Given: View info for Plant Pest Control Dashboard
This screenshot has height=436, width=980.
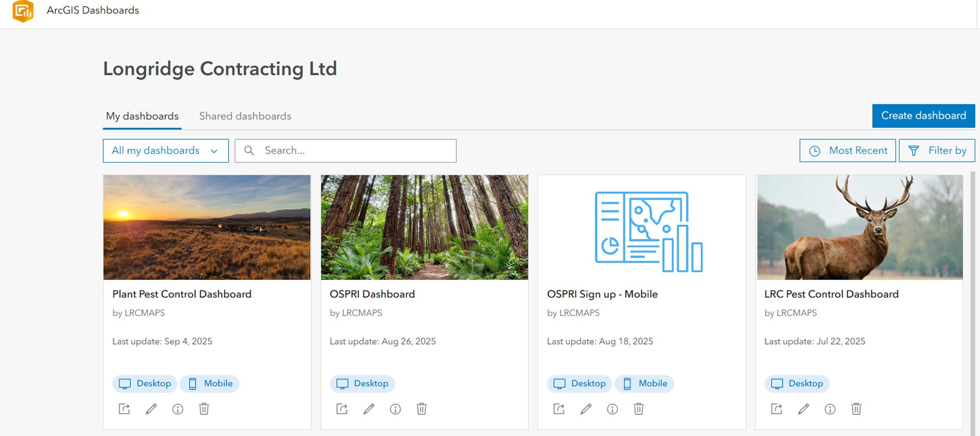Looking at the screenshot, I should [178, 409].
